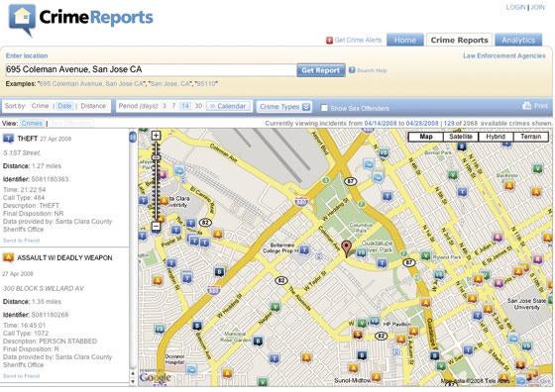Enable the Show Sex Offenders checkbox
This screenshot has height=392, width=555.
tap(324, 108)
